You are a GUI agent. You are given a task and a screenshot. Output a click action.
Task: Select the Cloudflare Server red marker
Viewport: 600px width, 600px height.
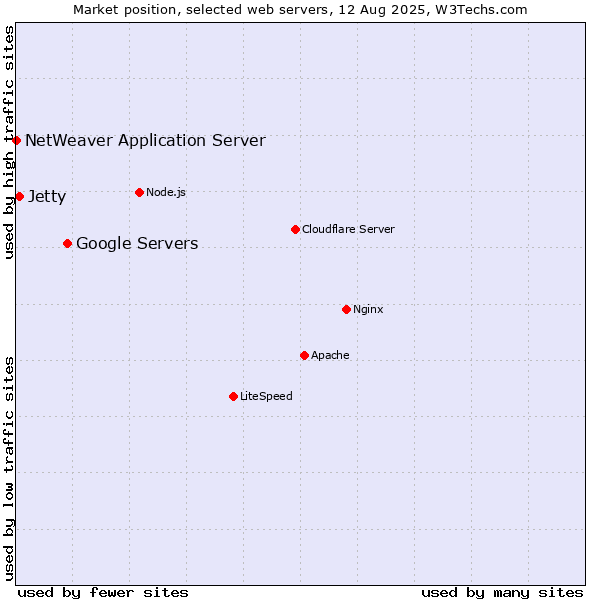(x=295, y=230)
